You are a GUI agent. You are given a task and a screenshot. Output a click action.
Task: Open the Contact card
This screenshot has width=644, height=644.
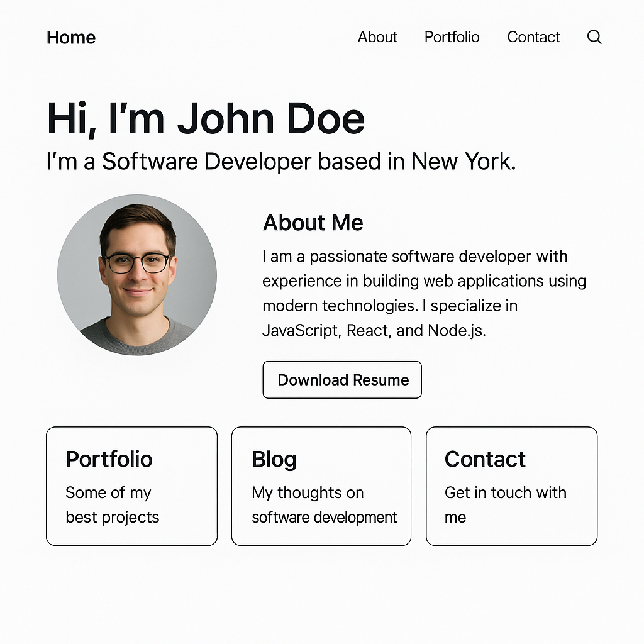(x=511, y=486)
